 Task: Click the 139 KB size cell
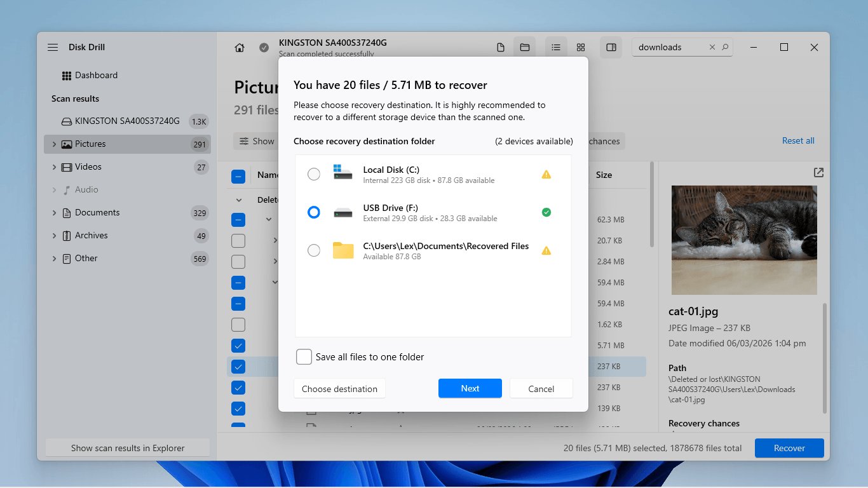(x=609, y=409)
